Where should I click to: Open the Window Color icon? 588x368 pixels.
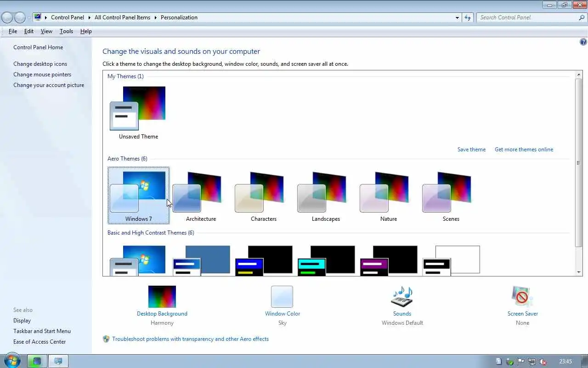pyautogui.click(x=282, y=297)
